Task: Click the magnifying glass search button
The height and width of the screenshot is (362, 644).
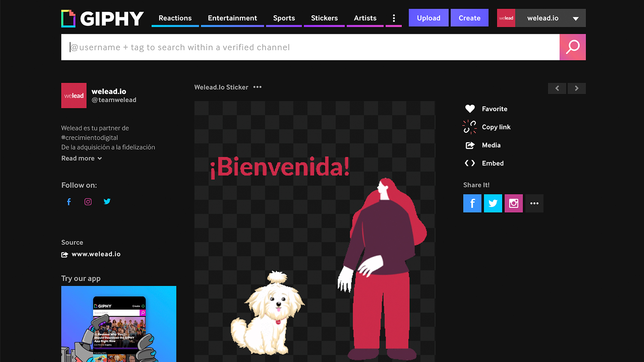Action: tap(573, 47)
